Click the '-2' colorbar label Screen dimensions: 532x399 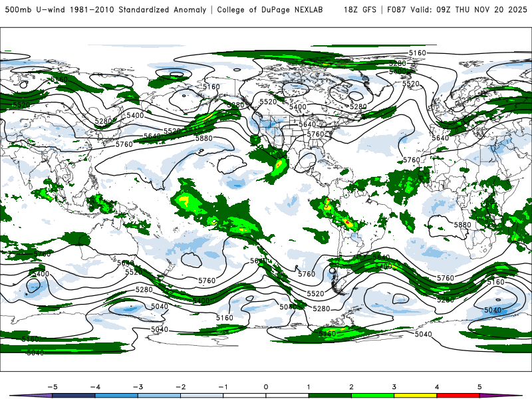coord(180,387)
